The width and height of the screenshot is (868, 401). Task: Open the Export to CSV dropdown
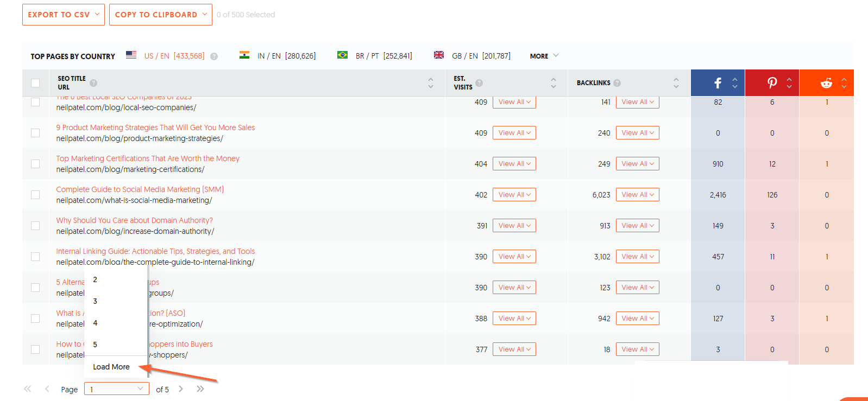[64, 15]
